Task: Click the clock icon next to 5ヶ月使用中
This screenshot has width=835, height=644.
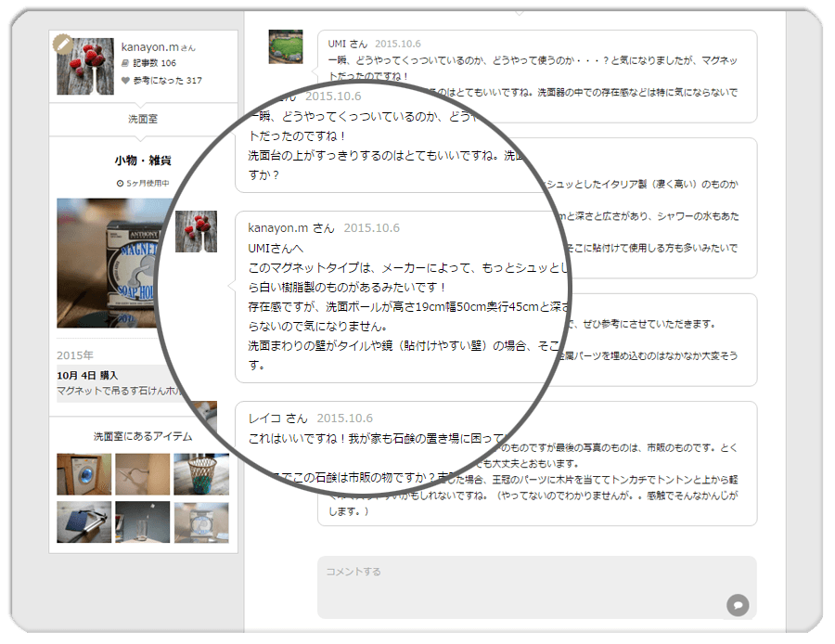Action: (x=121, y=184)
